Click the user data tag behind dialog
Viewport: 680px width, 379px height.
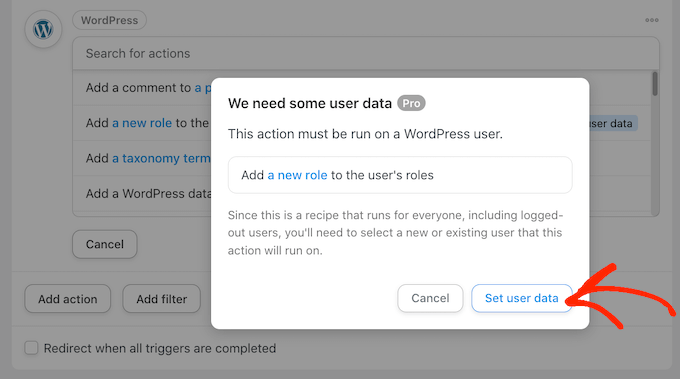pyautogui.click(x=613, y=124)
